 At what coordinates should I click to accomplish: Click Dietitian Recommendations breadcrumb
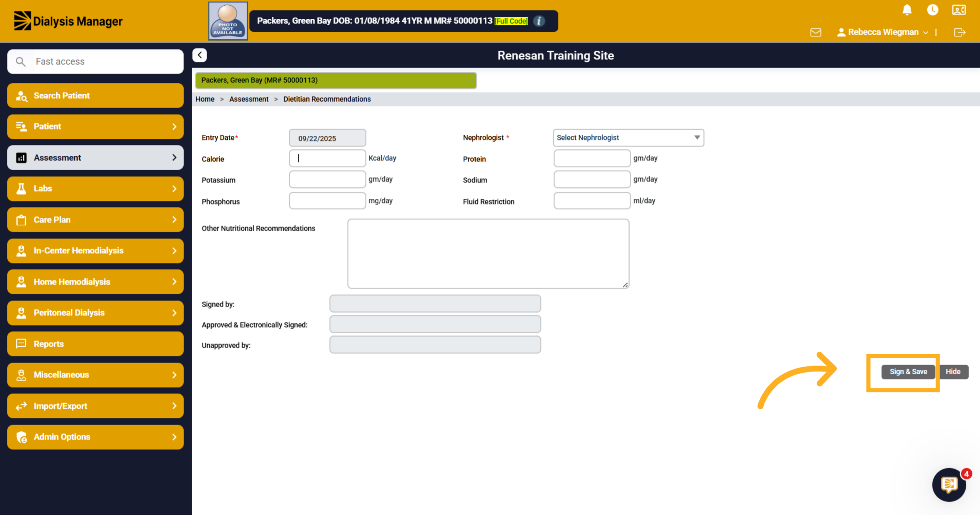click(x=327, y=99)
